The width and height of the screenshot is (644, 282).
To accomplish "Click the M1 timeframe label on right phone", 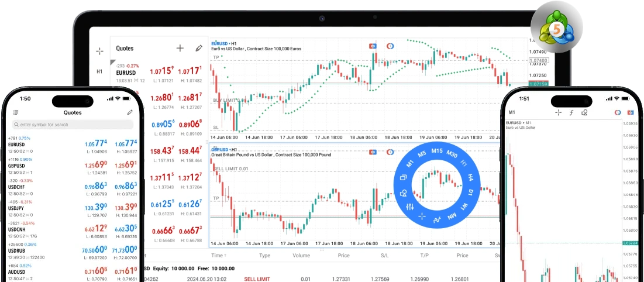I will pos(512,112).
